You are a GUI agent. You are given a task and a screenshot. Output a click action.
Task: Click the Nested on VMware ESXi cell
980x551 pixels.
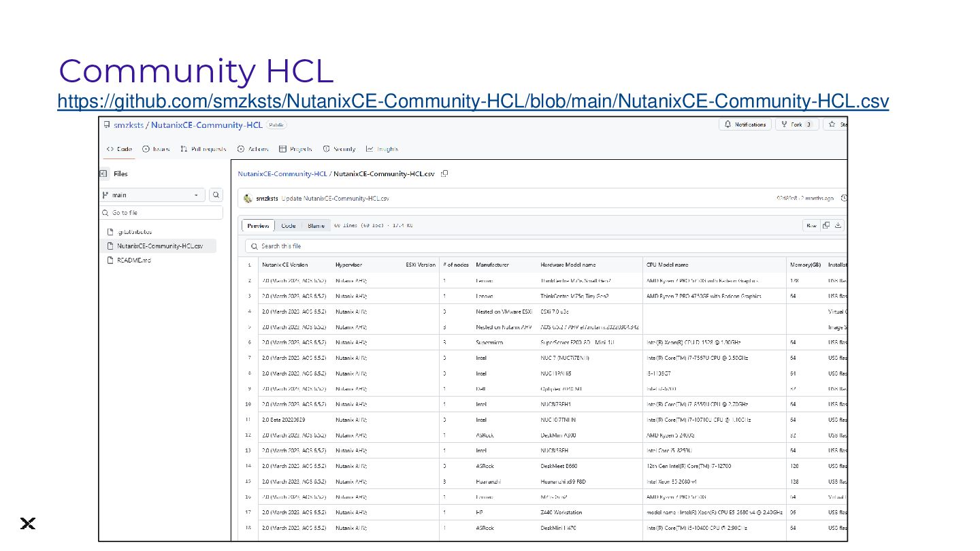tap(504, 312)
